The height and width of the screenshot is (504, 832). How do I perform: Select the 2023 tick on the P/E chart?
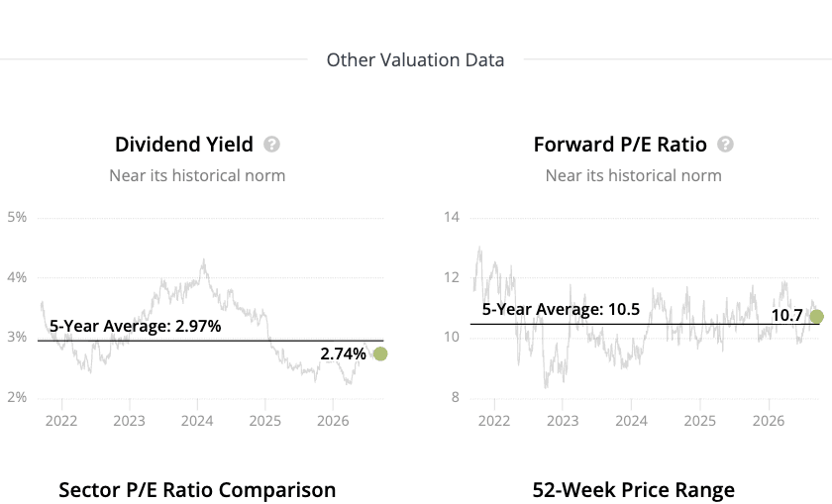(563, 421)
